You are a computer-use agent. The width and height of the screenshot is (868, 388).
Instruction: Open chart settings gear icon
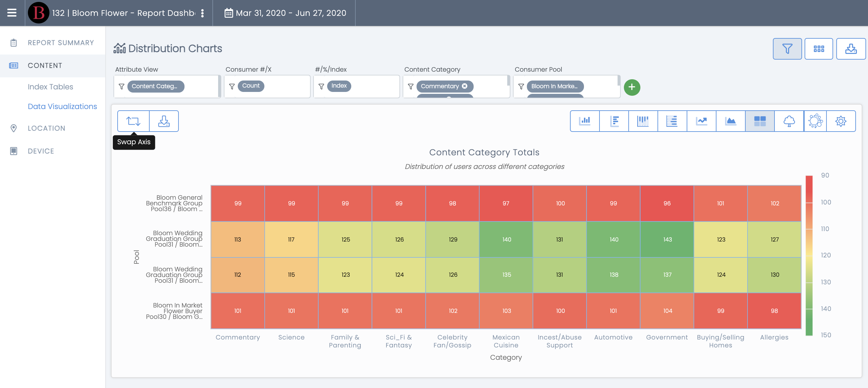841,121
